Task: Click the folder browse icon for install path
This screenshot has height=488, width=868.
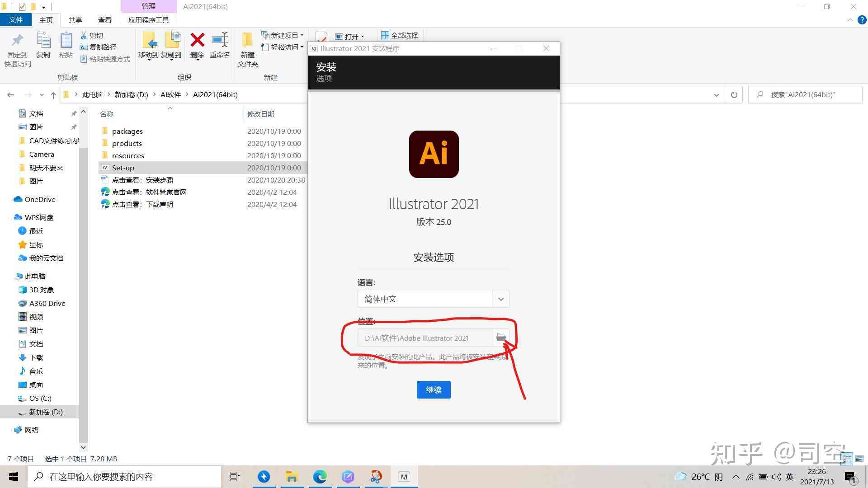Action: tap(500, 338)
